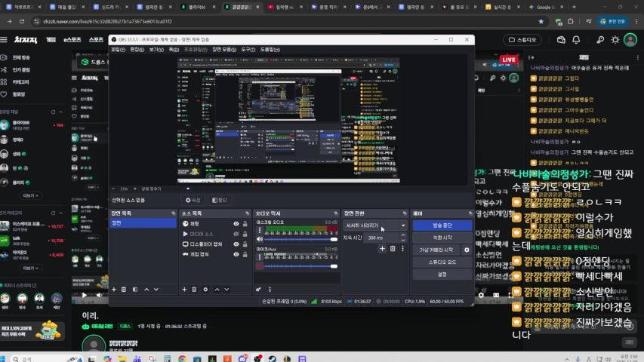Show the 미디어 소스 source via eye icon
Screen dimensions: 644x362
(x=236, y=234)
